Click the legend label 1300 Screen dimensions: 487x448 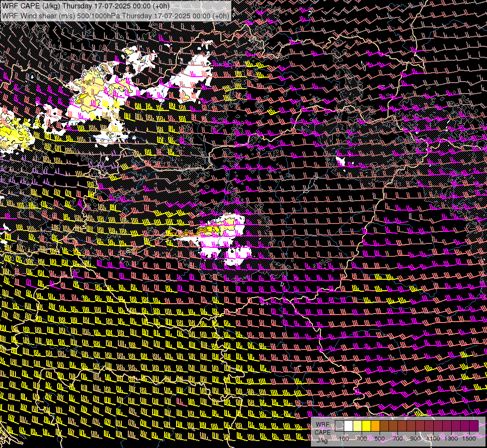451,439
